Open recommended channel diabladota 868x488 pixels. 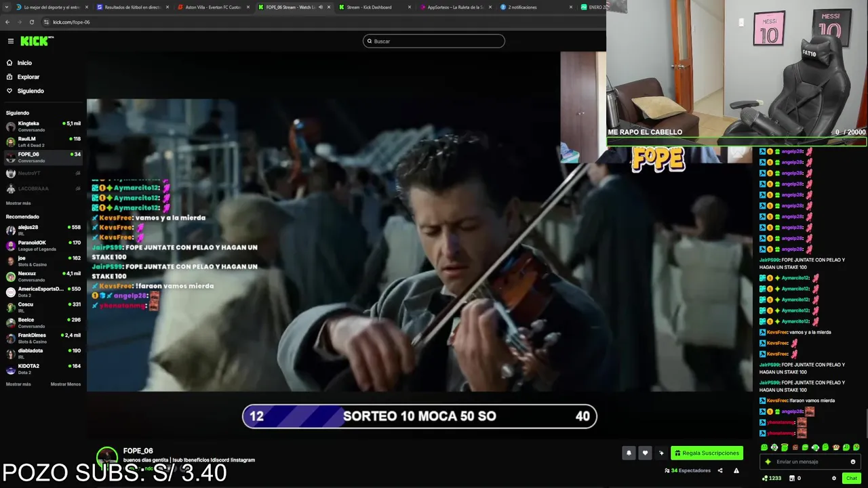click(x=43, y=353)
